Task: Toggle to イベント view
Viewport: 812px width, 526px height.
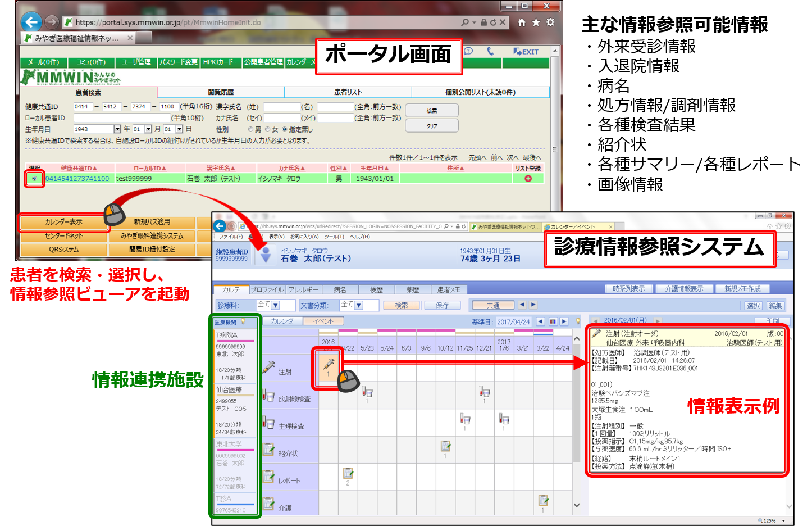Action: pos(323,321)
